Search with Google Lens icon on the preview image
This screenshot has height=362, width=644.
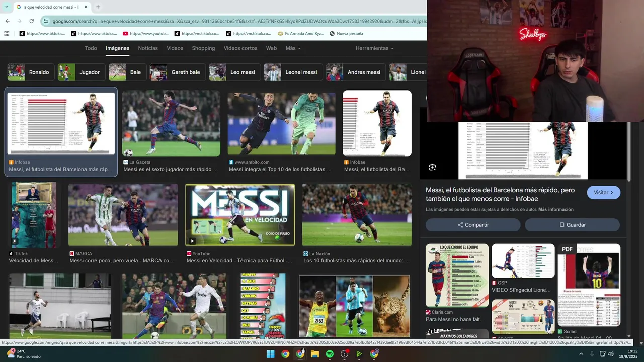pos(432,167)
